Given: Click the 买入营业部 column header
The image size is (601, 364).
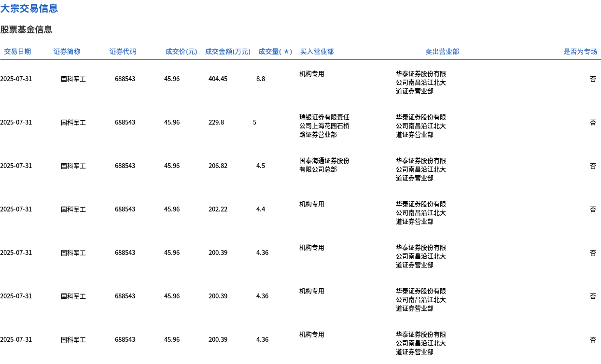Looking at the screenshot, I should click(x=317, y=52).
